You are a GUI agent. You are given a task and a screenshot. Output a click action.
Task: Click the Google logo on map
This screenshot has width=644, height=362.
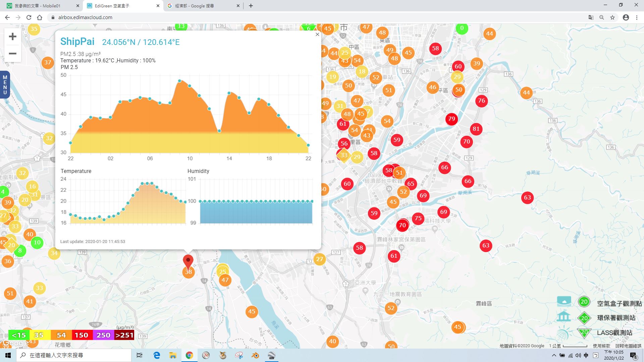coord(15,343)
